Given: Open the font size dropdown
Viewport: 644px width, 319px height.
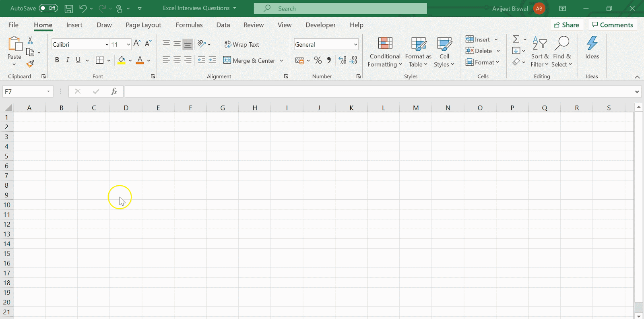Looking at the screenshot, I should click(128, 44).
